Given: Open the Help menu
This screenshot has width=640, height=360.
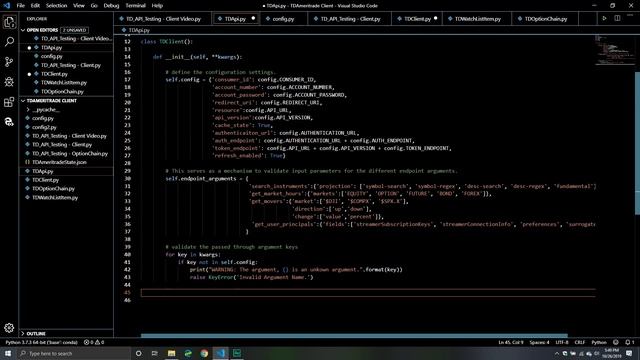Looking at the screenshot, I should 157,6.
